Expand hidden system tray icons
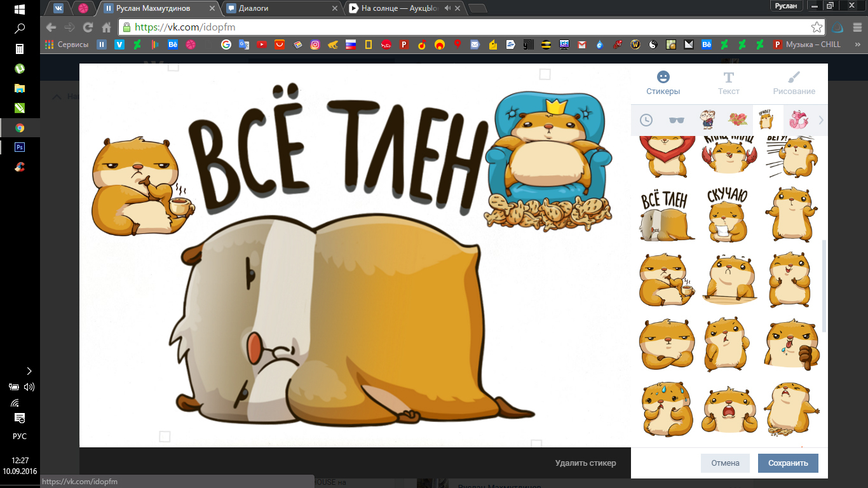This screenshot has width=868, height=488. pos(29,371)
